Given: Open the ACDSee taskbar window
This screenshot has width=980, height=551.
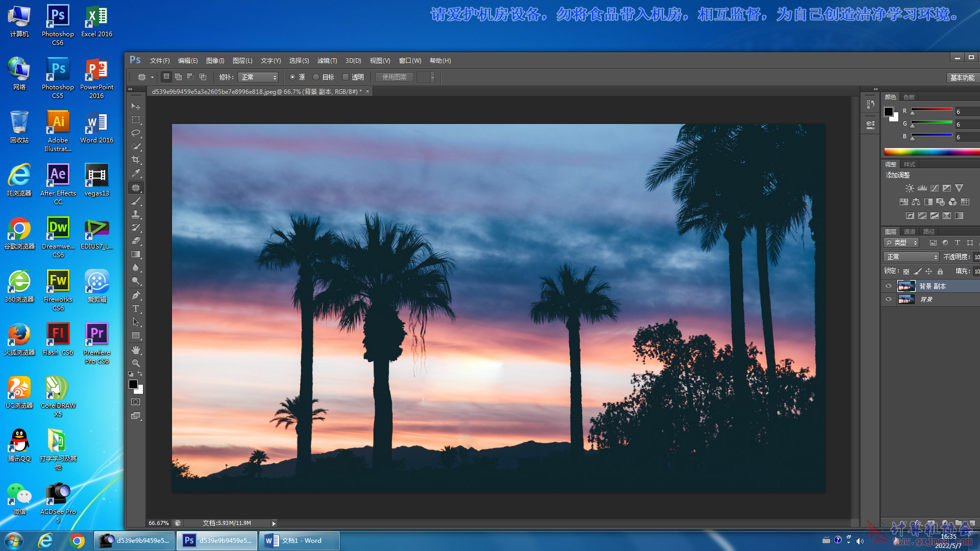Looking at the screenshot, I should click(x=135, y=541).
